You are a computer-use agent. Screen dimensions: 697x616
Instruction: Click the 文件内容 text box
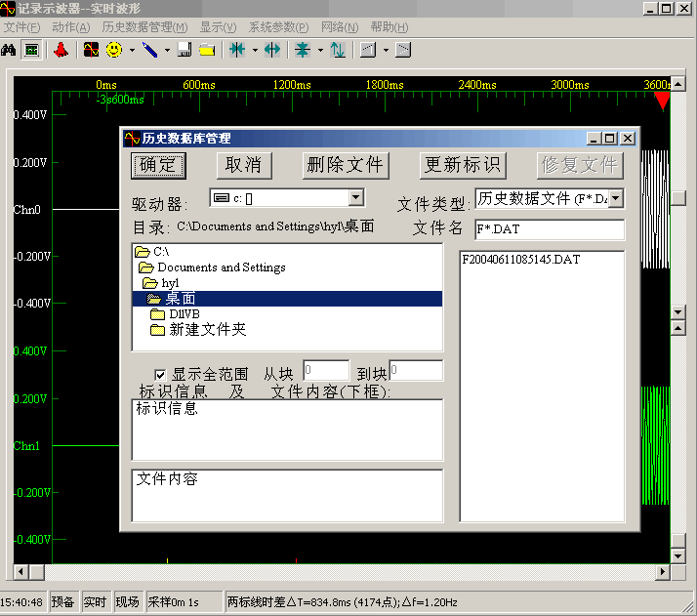(287, 496)
